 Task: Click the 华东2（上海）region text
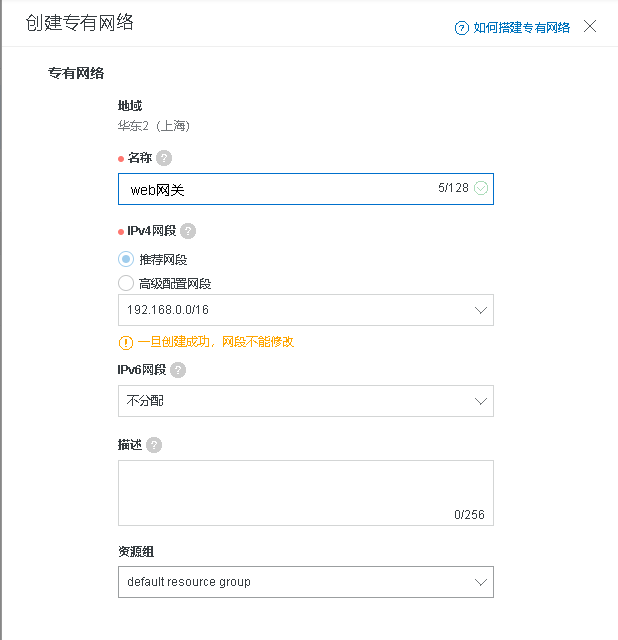point(153,126)
